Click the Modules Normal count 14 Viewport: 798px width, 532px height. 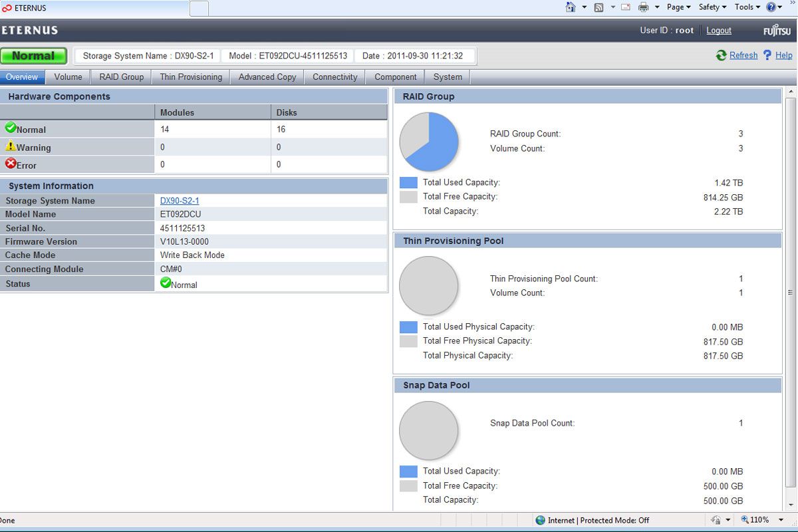click(x=165, y=129)
